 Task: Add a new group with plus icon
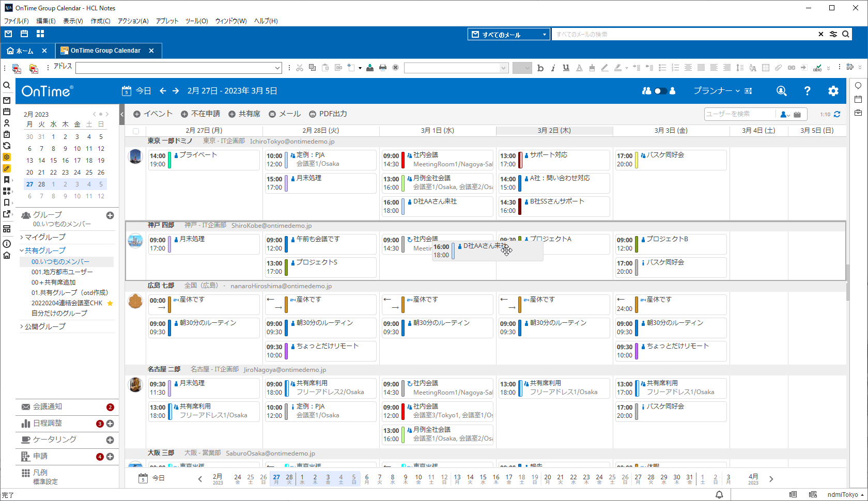pos(110,215)
